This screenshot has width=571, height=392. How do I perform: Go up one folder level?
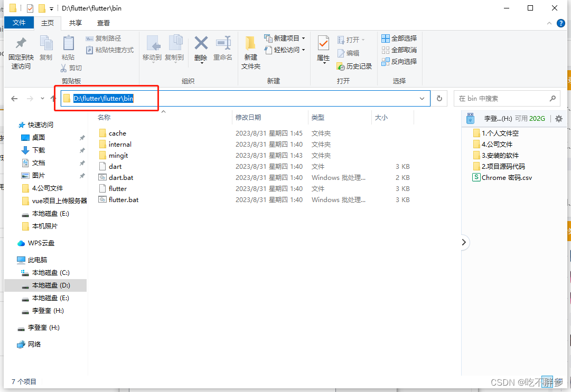click(x=53, y=99)
